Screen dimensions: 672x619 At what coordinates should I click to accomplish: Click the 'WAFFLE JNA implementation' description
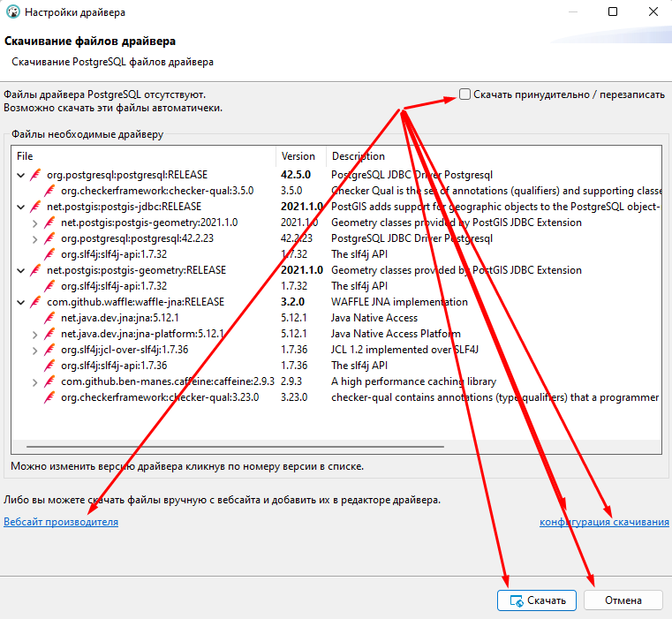(x=399, y=302)
